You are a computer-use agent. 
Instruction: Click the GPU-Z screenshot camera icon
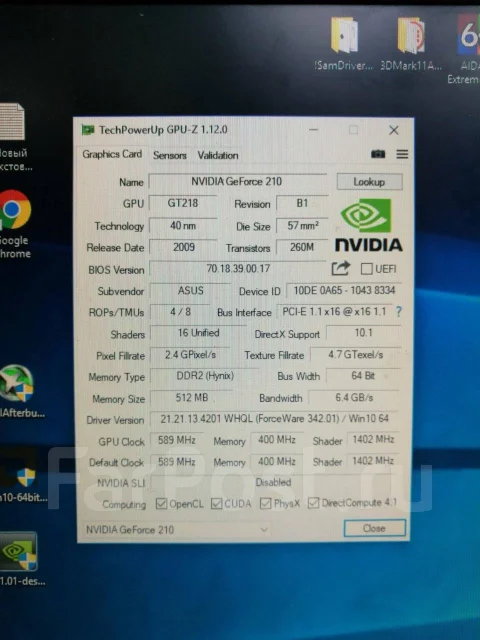pyautogui.click(x=378, y=154)
